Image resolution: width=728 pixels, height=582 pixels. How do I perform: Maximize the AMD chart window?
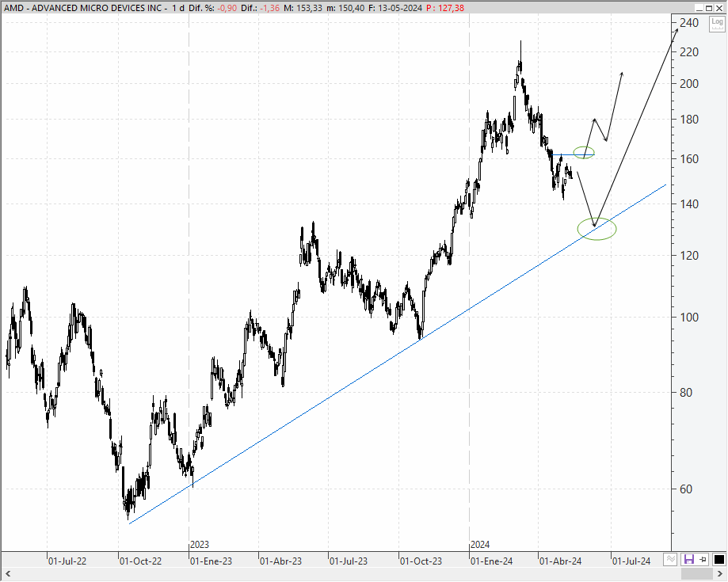click(x=709, y=8)
